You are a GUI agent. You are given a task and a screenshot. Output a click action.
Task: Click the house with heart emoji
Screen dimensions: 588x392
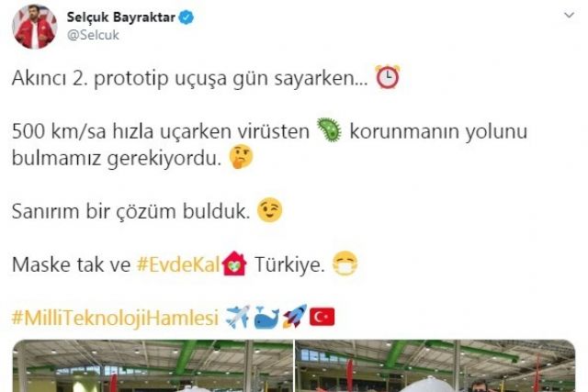coord(234,263)
